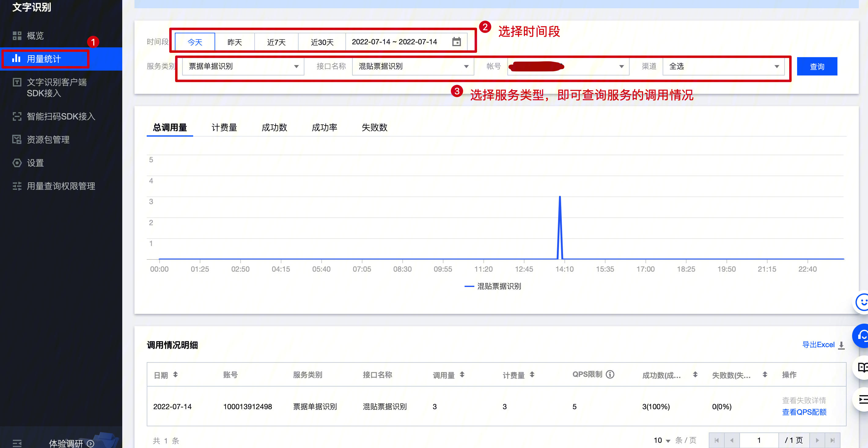Screen dimensions: 868x448
Task: Sort by 成功数 column arrows
Action: [695, 374]
